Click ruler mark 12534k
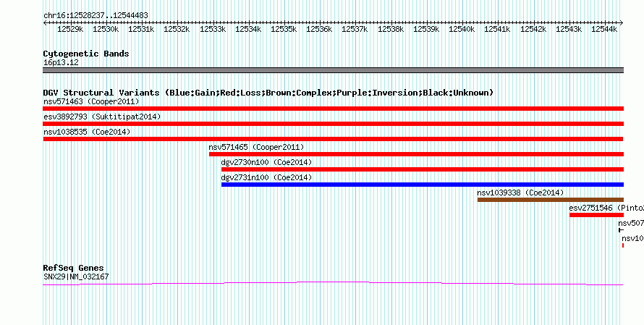The width and height of the screenshot is (644, 325). [x=248, y=30]
